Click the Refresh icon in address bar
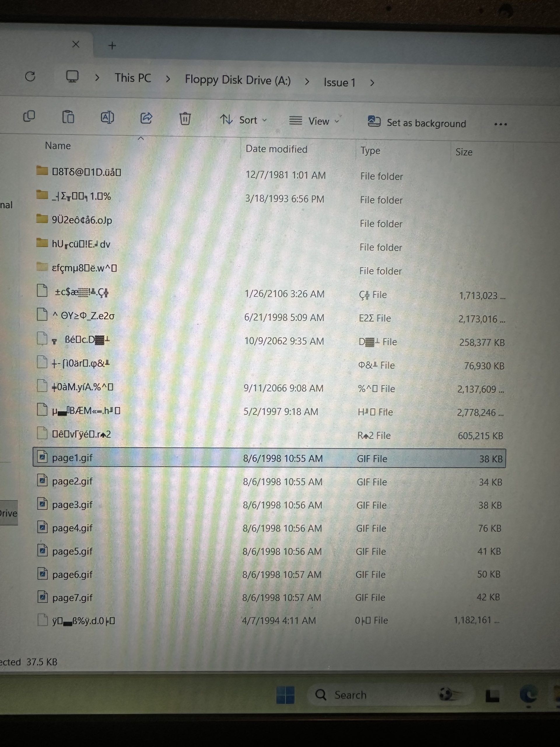The width and height of the screenshot is (560, 747). pos(30,76)
